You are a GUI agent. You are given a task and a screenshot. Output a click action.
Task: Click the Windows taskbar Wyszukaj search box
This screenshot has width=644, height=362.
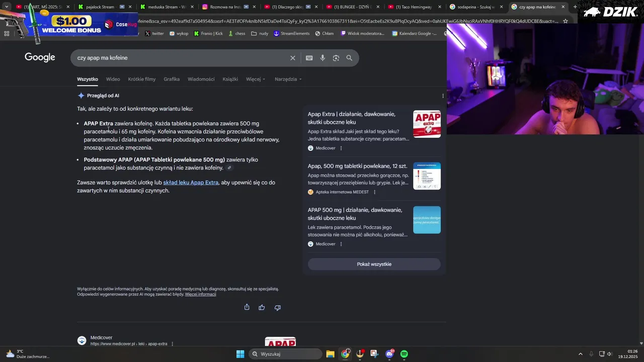[286, 354]
